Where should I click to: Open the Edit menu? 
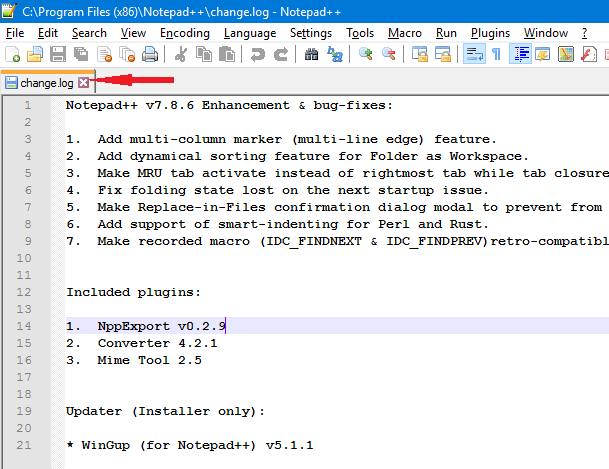(48, 33)
